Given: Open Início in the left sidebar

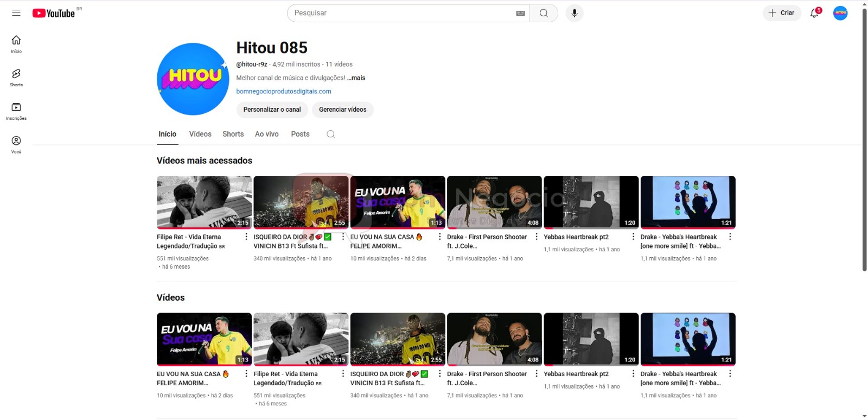Looking at the screenshot, I should tap(16, 44).
